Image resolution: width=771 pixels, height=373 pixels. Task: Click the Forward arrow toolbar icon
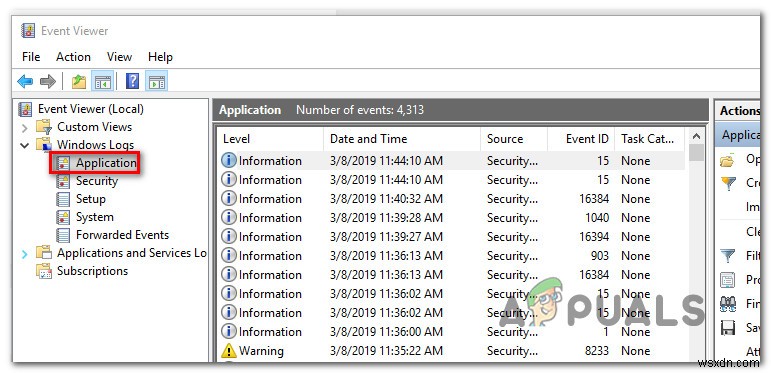(x=47, y=81)
